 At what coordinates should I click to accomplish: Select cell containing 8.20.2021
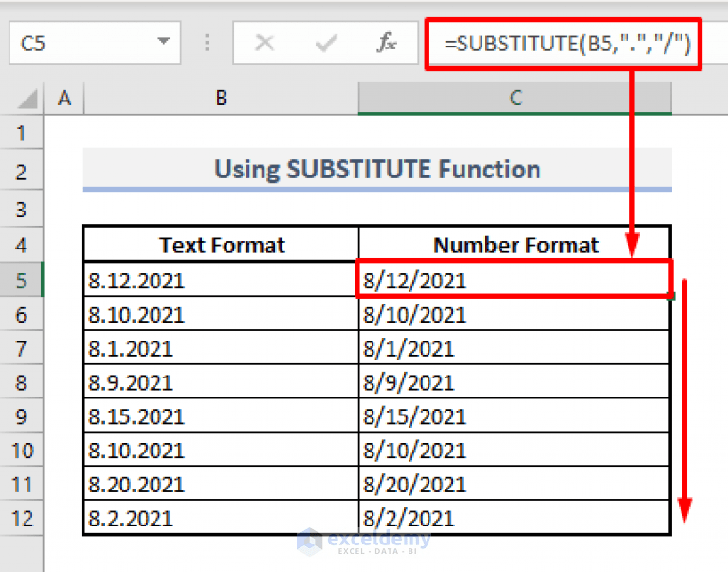pyautogui.click(x=222, y=484)
